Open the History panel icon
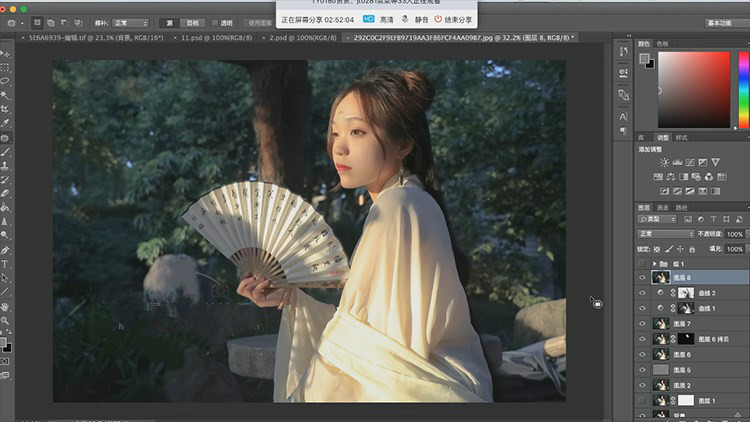 pyautogui.click(x=623, y=52)
